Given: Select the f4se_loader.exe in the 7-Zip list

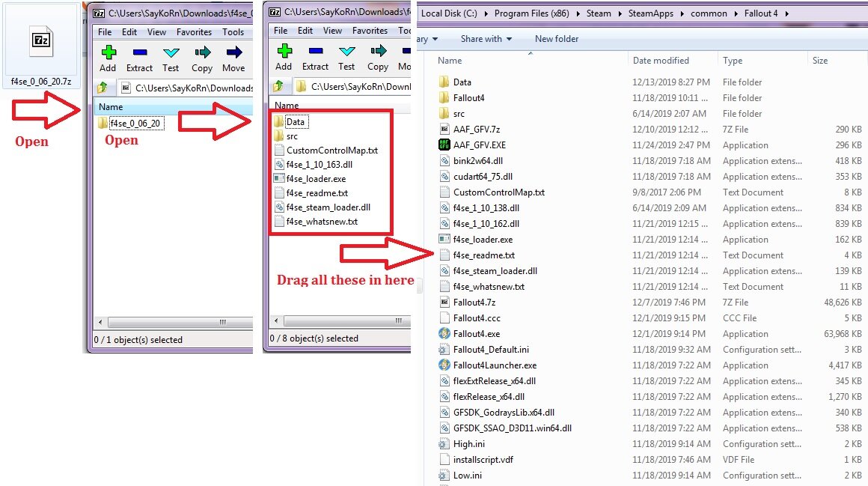Looking at the screenshot, I should (316, 178).
